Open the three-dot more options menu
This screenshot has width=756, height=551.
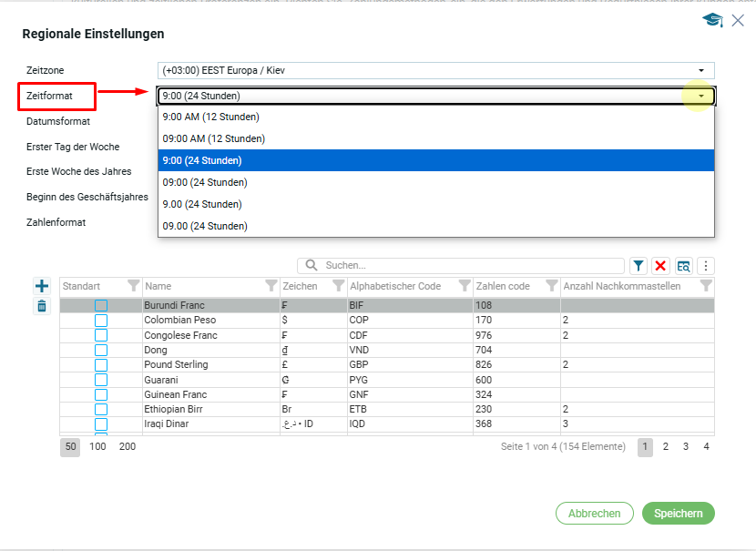click(x=705, y=265)
